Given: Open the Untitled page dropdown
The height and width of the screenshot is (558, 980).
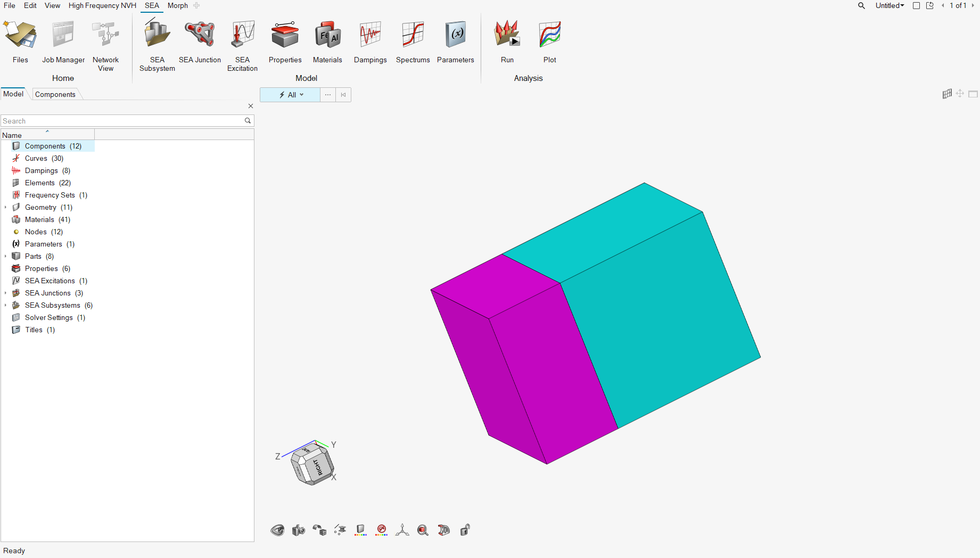Looking at the screenshot, I should click(x=890, y=5).
